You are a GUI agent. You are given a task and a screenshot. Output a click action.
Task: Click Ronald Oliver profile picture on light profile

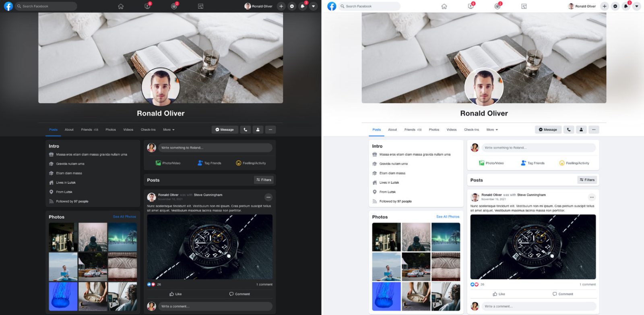pos(484,87)
